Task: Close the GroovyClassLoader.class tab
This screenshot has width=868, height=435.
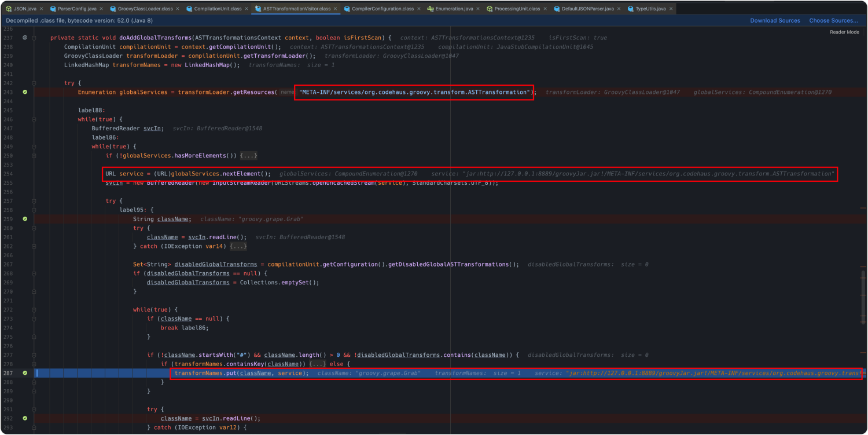Action: tap(177, 9)
